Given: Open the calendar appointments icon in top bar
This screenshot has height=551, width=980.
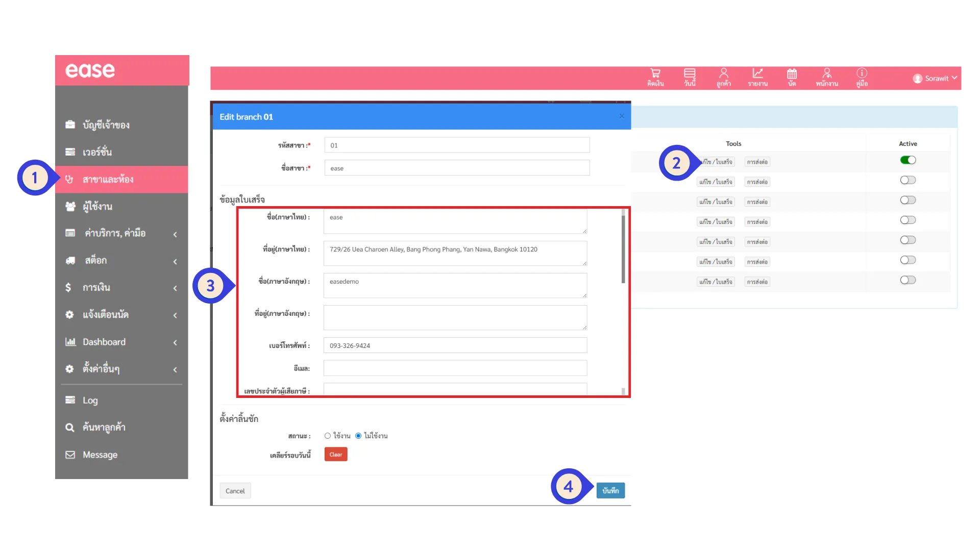Looking at the screenshot, I should (792, 74).
